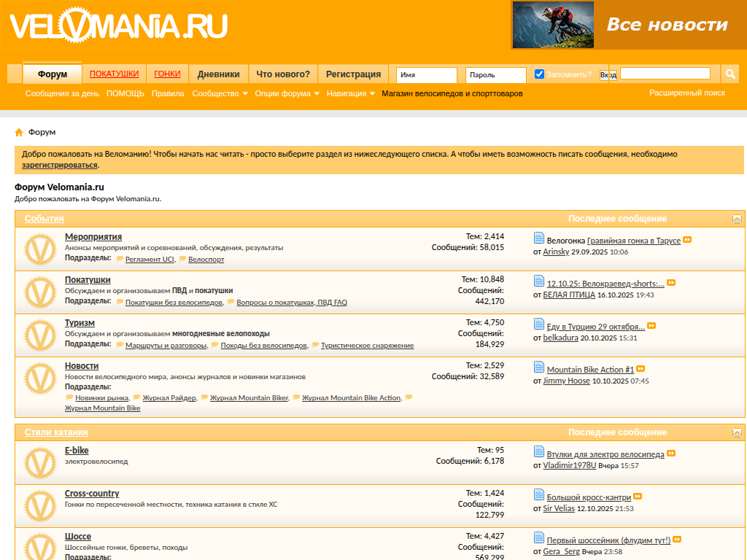Viewport: 747px width, 560px height.
Task: Switch to the Дневники tab
Action: click(x=218, y=74)
